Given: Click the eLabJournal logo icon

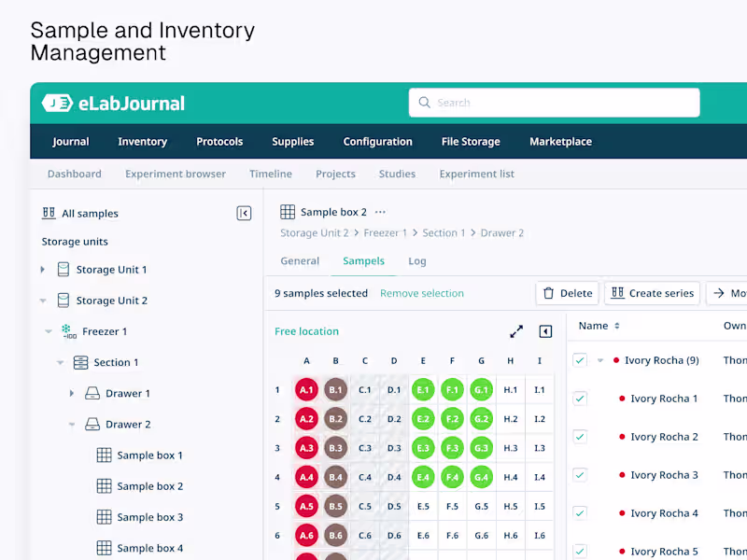Looking at the screenshot, I should click(58, 103).
